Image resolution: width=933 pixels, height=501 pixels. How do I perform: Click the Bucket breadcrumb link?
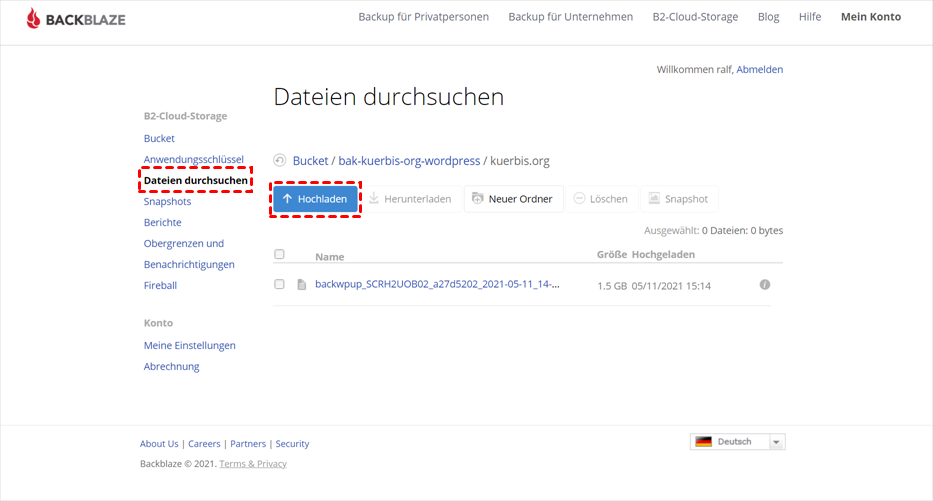click(310, 161)
